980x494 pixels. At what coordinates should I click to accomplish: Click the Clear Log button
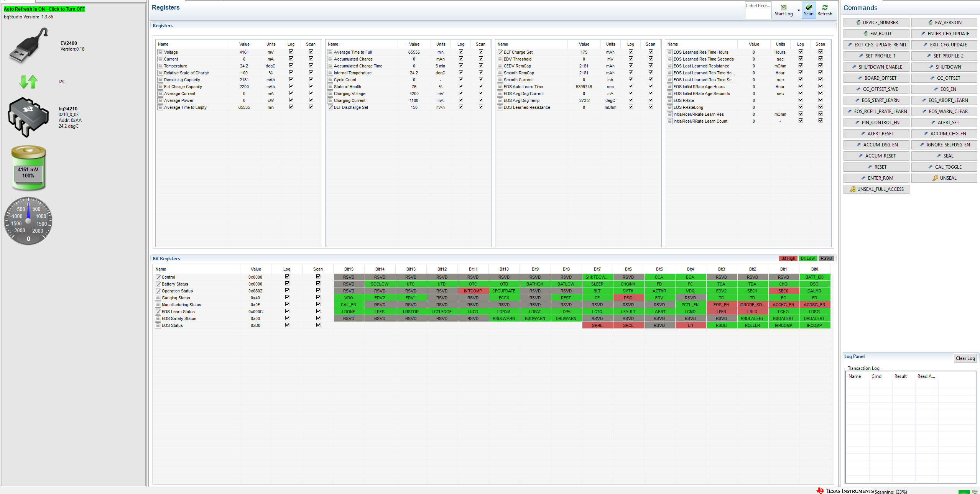coord(965,358)
